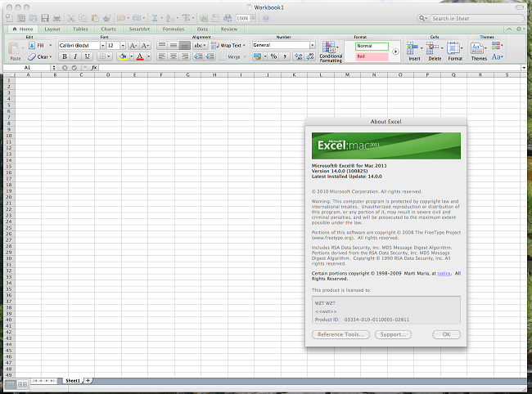Click the decrease decimal icon
The width and height of the screenshot is (532, 394).
pyautogui.click(x=310, y=56)
